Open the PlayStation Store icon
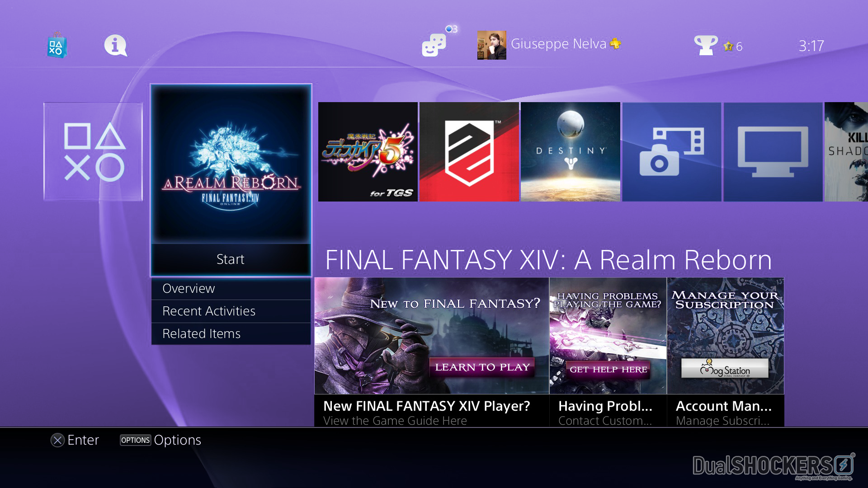Viewport: 868px width, 488px height. tap(57, 45)
